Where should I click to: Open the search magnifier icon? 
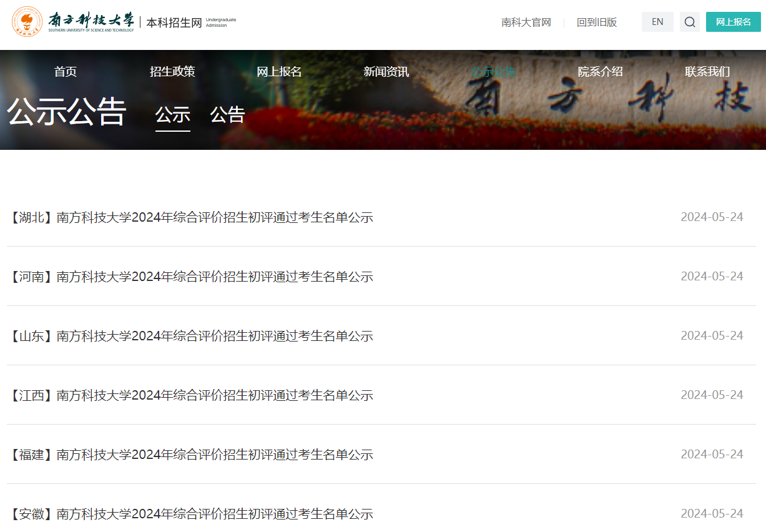pyautogui.click(x=690, y=22)
